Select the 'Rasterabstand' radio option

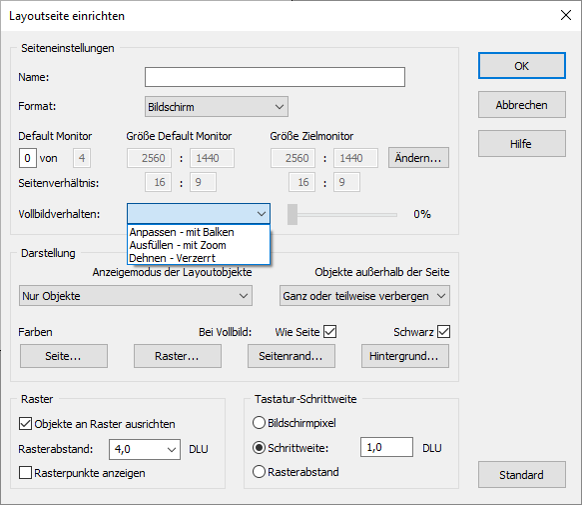(259, 472)
